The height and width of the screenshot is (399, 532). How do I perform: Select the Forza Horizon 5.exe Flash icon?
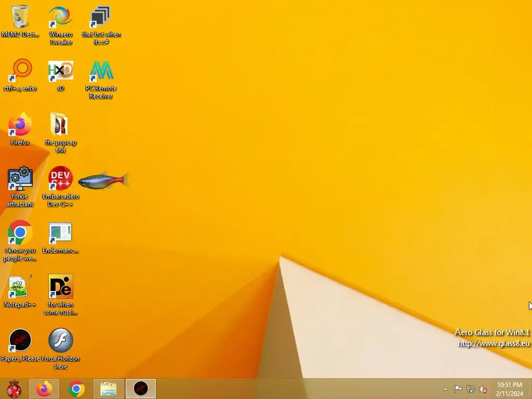[x=60, y=349]
